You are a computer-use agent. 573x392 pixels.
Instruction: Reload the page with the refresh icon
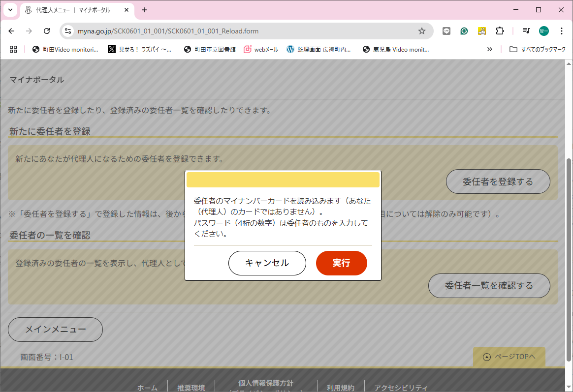tap(47, 31)
